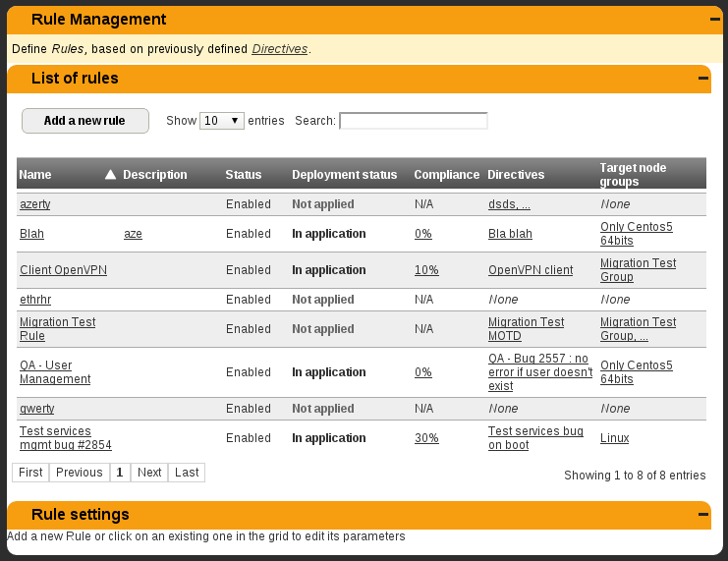Viewport: 728px width, 561px height.
Task: Go to Previous page of rules
Action: [x=80, y=473]
